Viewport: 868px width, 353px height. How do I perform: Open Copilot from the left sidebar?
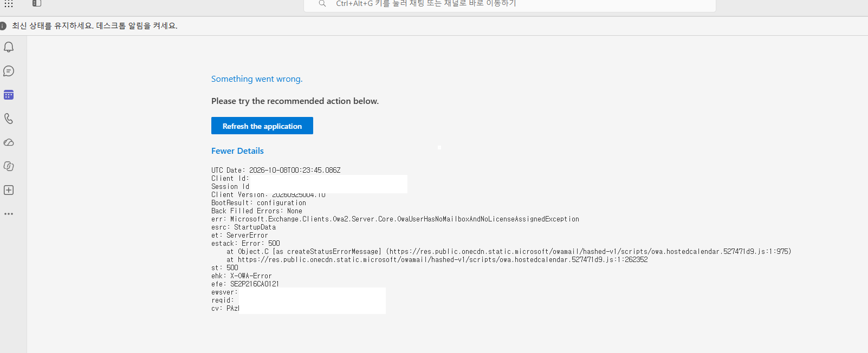click(x=9, y=166)
